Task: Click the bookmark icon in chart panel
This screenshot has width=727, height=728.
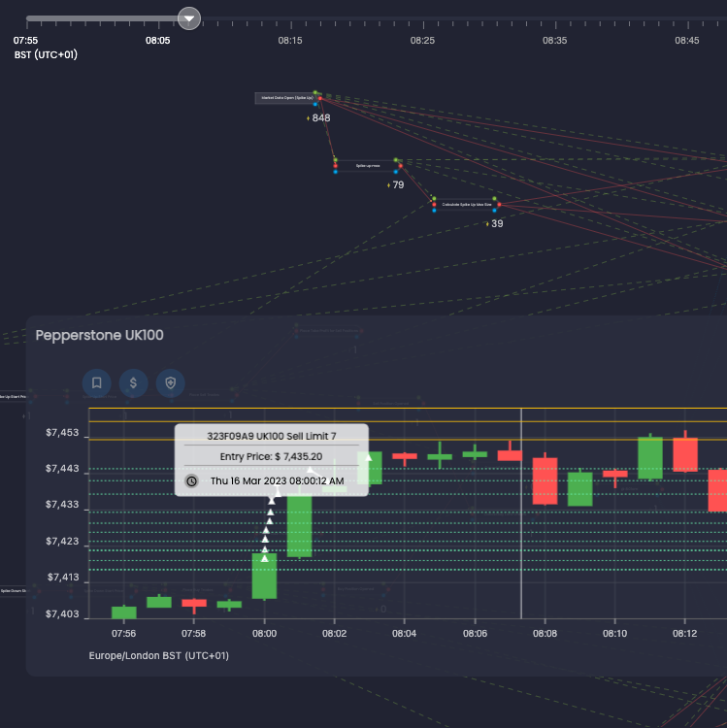Action: click(97, 382)
